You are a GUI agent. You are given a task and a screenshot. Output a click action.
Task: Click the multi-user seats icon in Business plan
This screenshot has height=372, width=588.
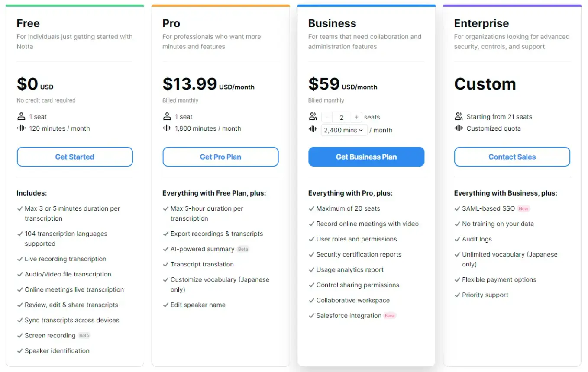313,117
